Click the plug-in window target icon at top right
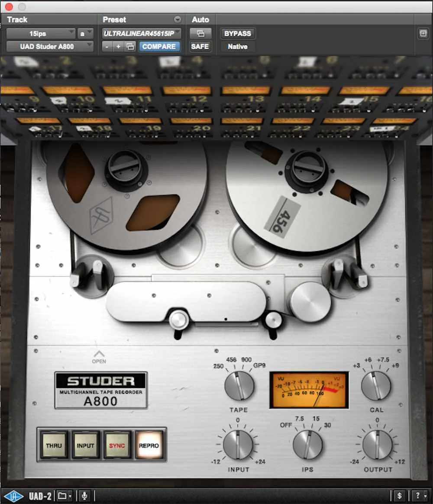 click(x=423, y=33)
